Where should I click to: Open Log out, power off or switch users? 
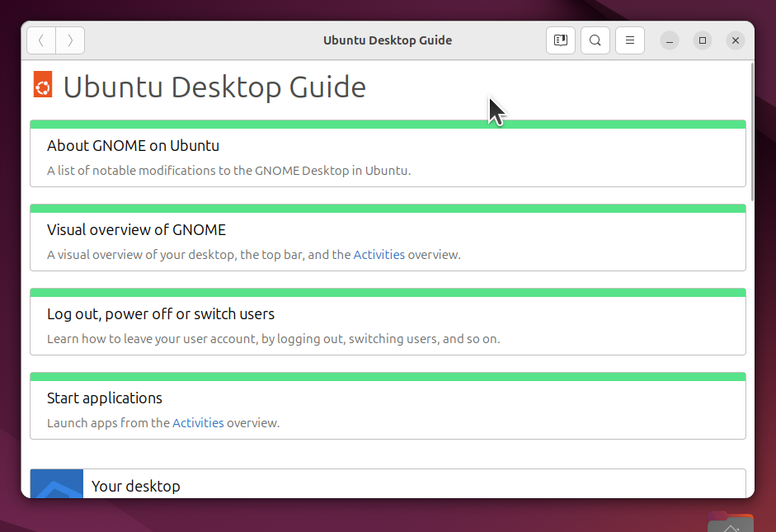(388, 322)
